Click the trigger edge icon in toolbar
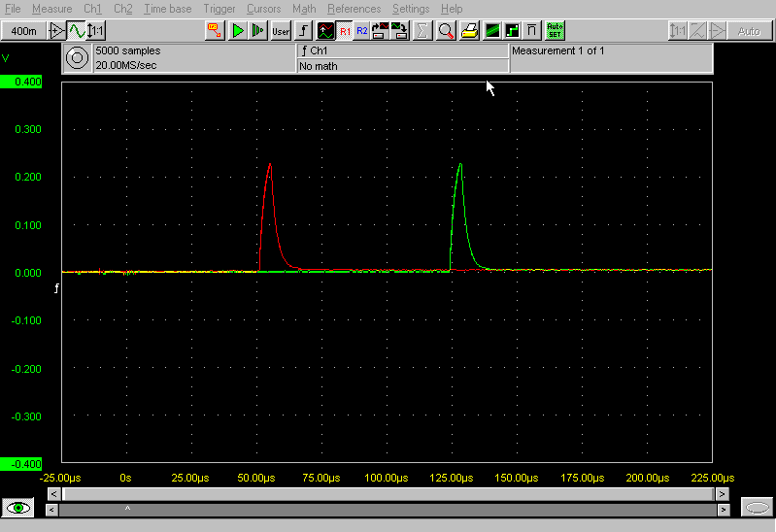776x532 pixels. tap(303, 31)
